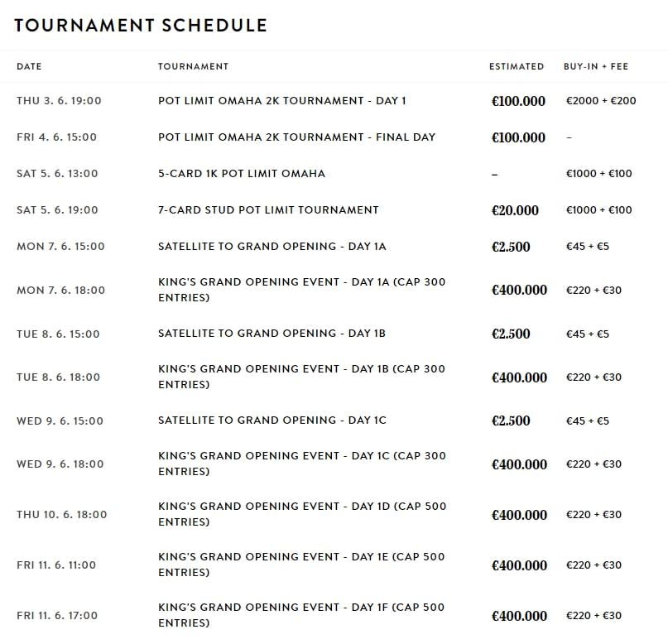The height and width of the screenshot is (644, 668).
Task: Click the Date column header
Action: tap(29, 66)
